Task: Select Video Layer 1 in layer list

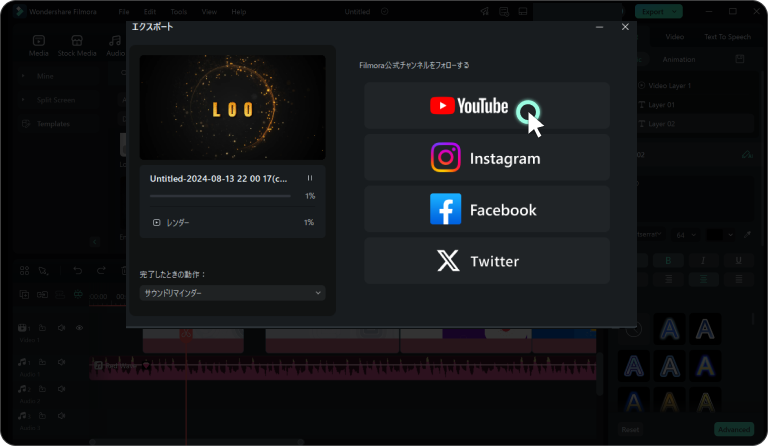Action: [670, 86]
